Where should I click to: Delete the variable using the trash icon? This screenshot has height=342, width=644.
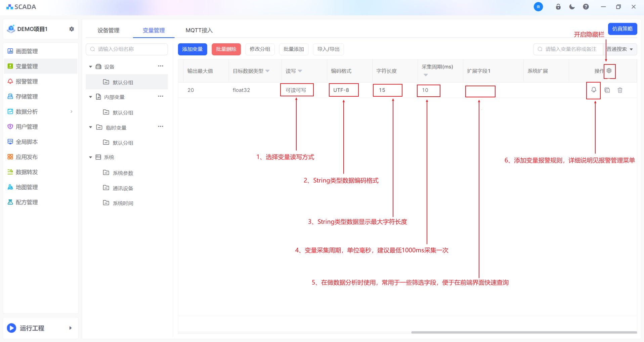pos(620,90)
